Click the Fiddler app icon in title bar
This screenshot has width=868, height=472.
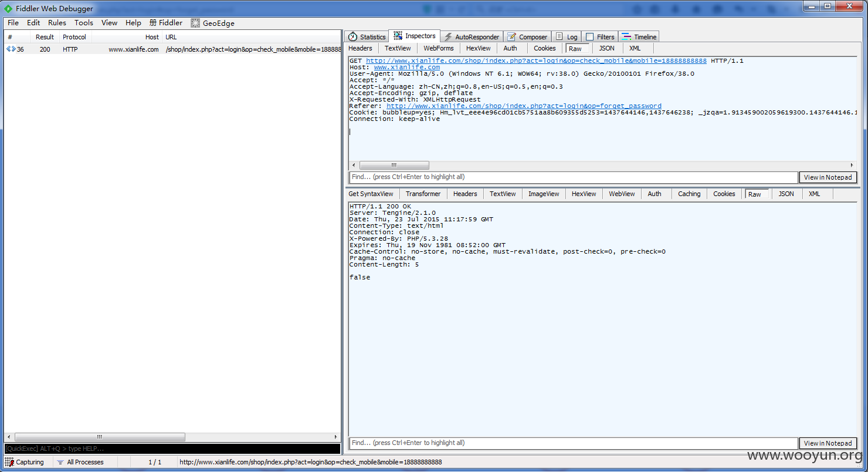click(x=8, y=8)
